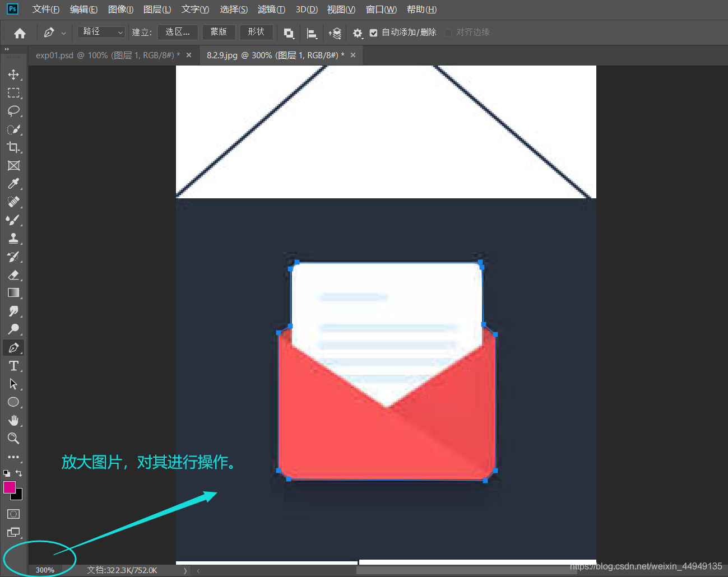Image resolution: width=728 pixels, height=577 pixels.
Task: Select the Crop tool
Action: pos(13,147)
